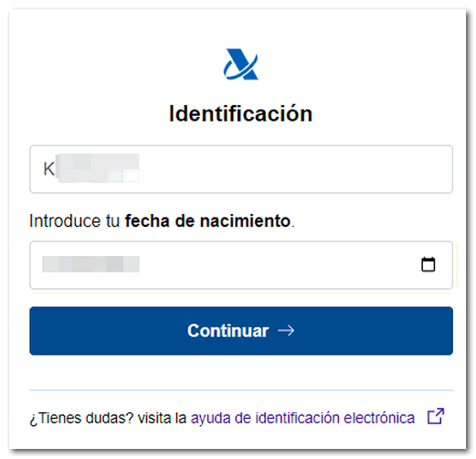476x459 pixels.
Task: Focus the fecha de nacimiento date field
Action: tap(241, 265)
